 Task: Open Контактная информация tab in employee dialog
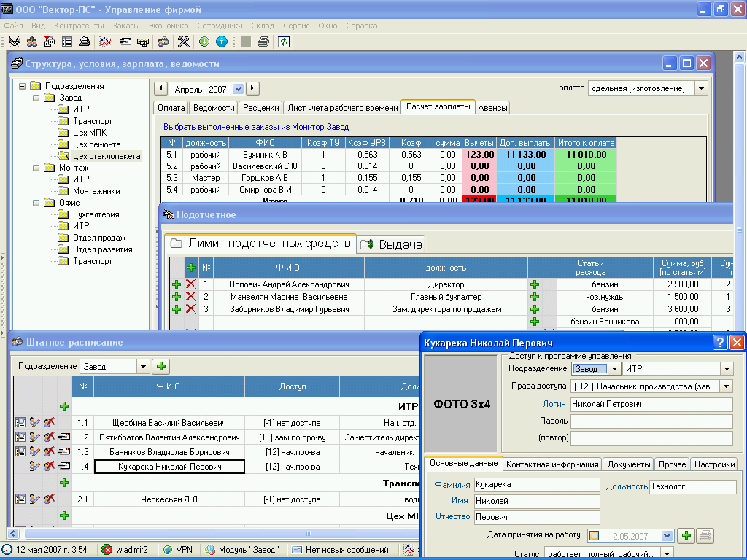[551, 464]
